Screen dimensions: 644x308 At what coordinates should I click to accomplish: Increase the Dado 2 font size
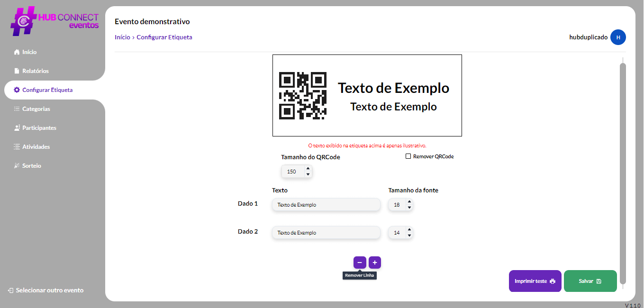point(409,230)
